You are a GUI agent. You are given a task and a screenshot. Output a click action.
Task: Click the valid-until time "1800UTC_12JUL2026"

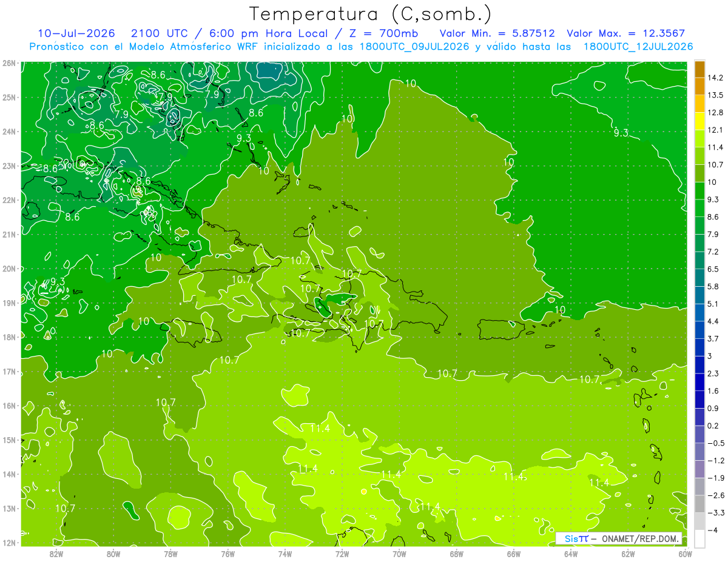click(x=638, y=46)
